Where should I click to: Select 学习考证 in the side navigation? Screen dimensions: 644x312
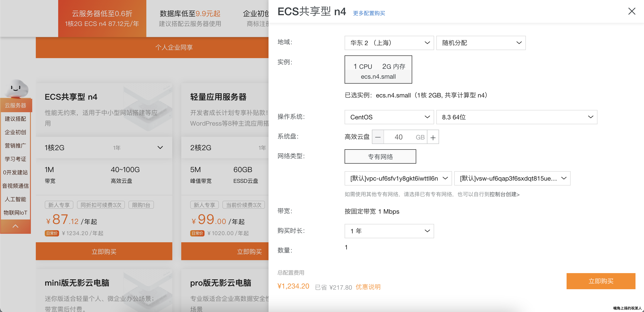click(x=15, y=159)
